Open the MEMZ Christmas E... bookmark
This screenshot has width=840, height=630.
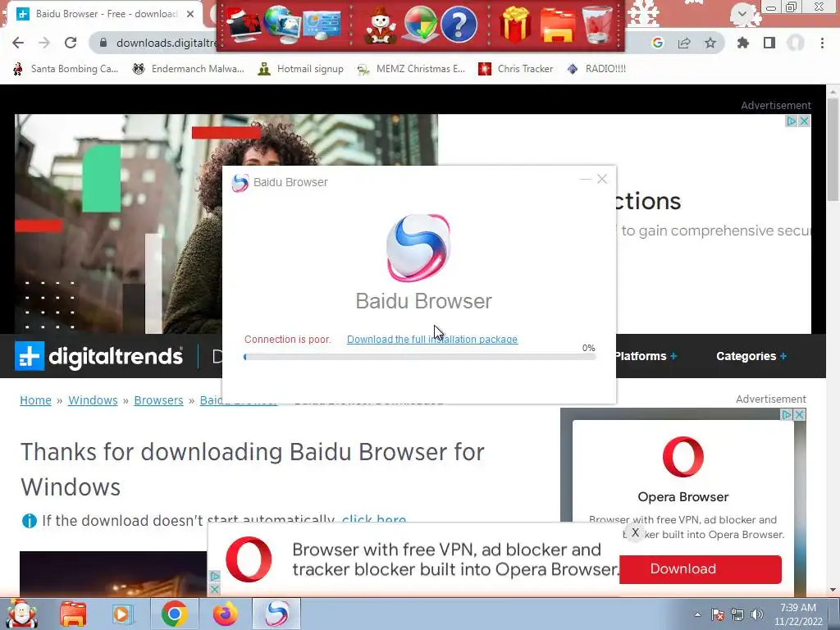click(x=411, y=69)
